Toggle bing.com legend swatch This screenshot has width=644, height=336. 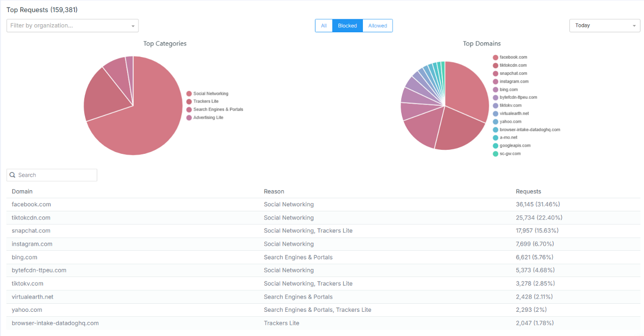point(495,90)
